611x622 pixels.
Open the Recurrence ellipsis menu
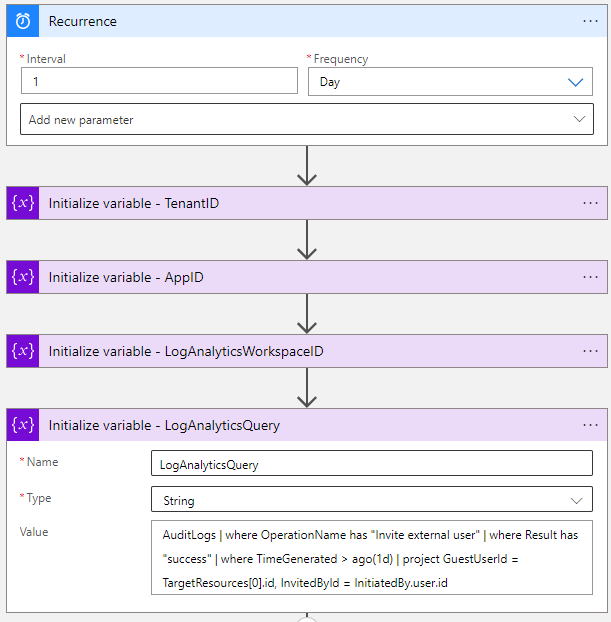tap(590, 21)
